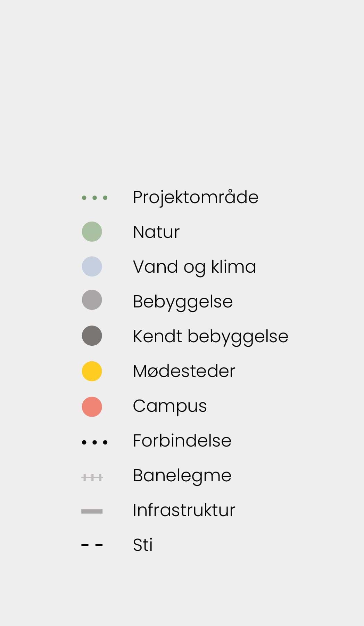Click the Natur legend label
The width and height of the screenshot is (364, 626).
156,232
